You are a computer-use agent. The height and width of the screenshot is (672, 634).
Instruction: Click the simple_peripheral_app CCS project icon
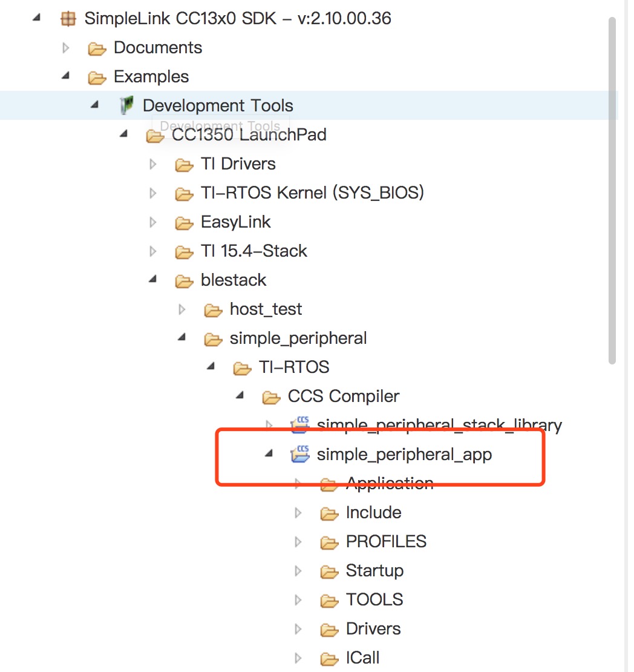point(300,454)
